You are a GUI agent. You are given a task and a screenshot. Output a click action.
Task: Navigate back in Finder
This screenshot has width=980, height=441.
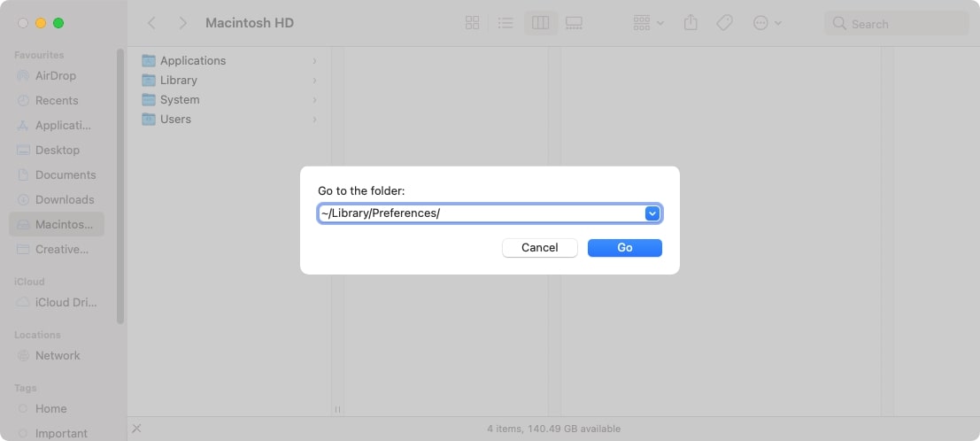point(151,23)
